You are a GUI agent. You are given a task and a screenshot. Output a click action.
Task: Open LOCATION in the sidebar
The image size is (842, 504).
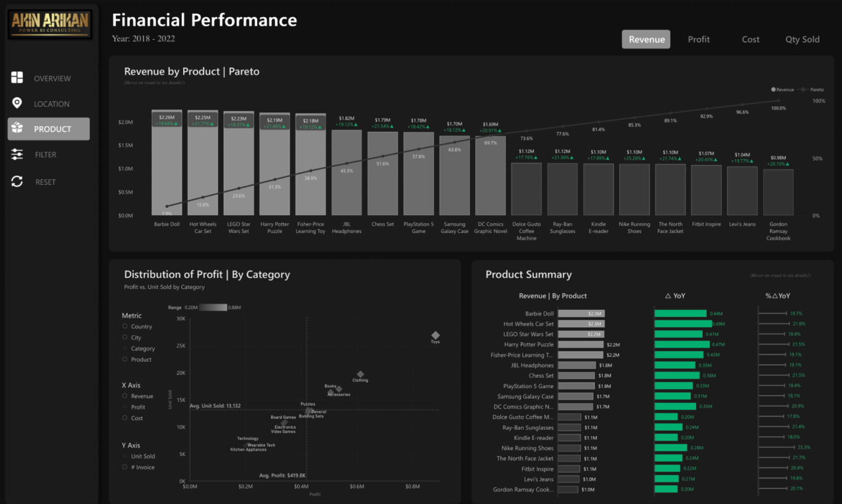[x=52, y=104]
